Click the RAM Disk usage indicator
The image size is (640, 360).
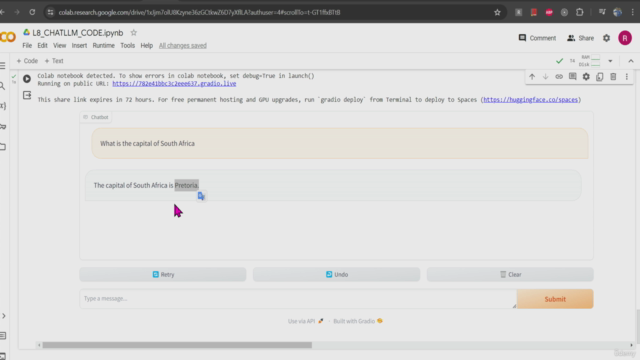click(589, 61)
